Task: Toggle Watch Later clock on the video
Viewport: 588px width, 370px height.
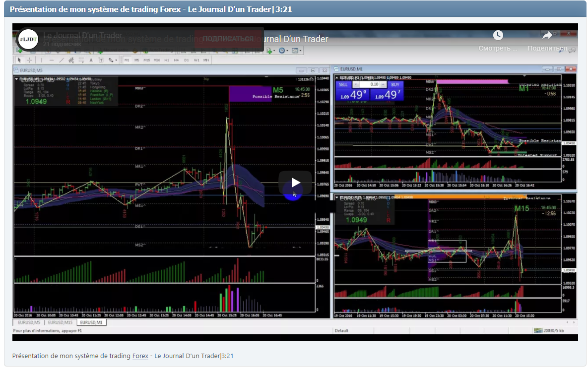Action: 498,35
